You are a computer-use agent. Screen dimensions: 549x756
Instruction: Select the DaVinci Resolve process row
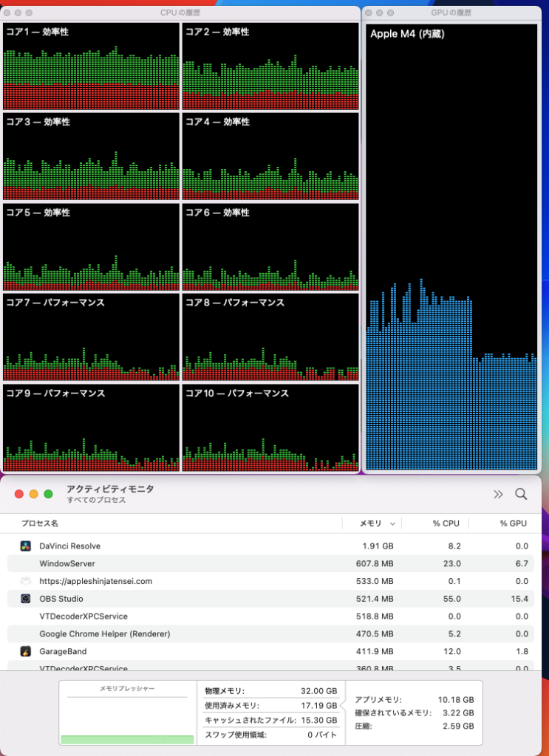tap(270, 546)
